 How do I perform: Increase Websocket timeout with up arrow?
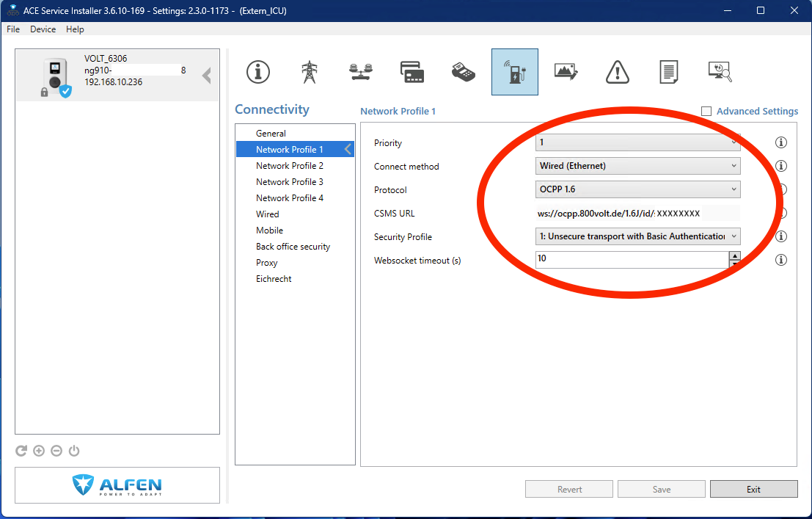click(734, 255)
